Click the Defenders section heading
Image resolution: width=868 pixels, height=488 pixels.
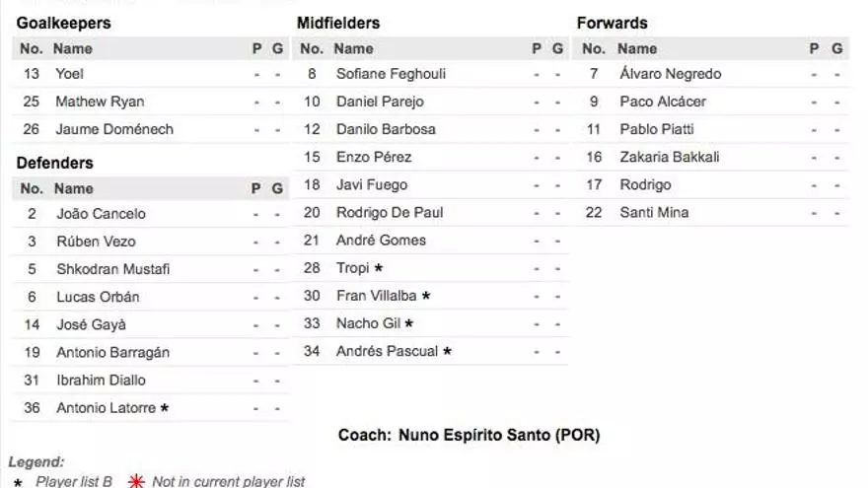coord(54,163)
